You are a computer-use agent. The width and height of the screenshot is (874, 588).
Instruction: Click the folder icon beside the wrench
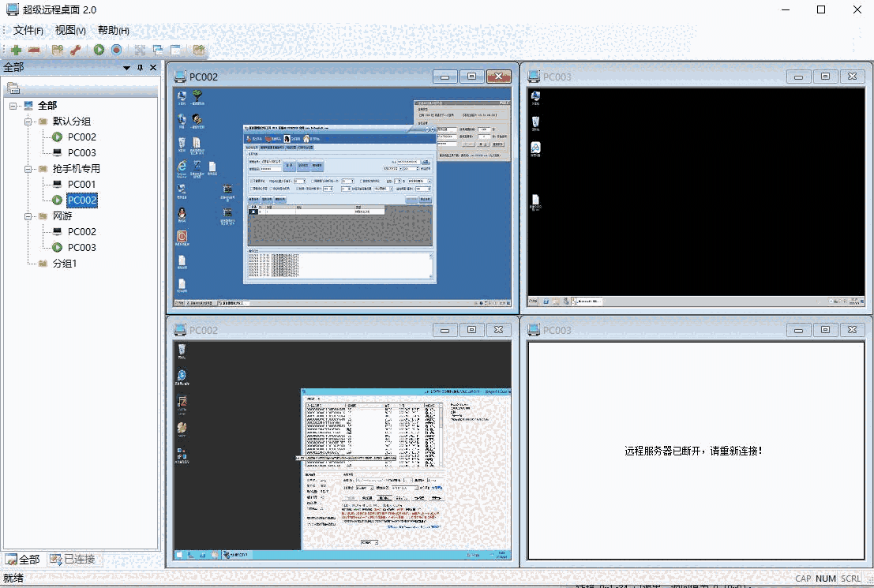[x=58, y=51]
